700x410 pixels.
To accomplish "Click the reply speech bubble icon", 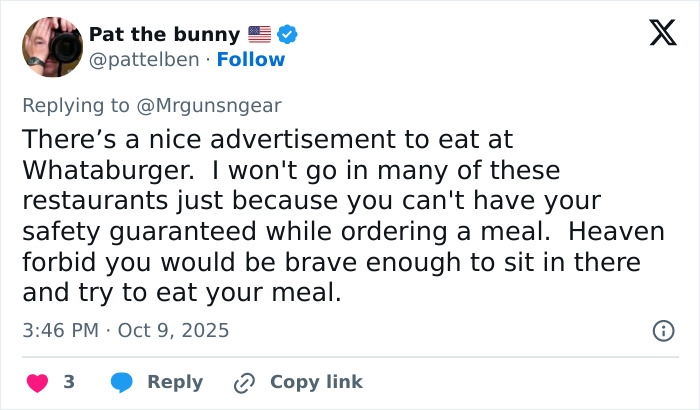I will (x=122, y=382).
